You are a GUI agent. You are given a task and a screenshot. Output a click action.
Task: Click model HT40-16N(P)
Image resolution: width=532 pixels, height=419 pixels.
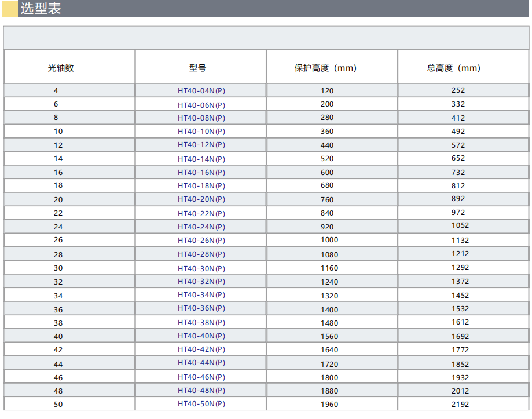click(201, 172)
